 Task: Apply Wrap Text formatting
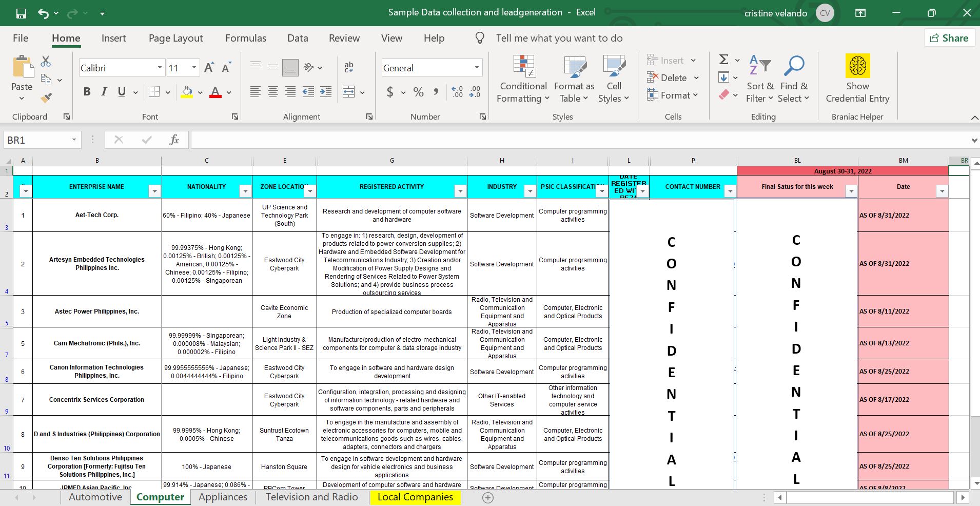pos(349,67)
